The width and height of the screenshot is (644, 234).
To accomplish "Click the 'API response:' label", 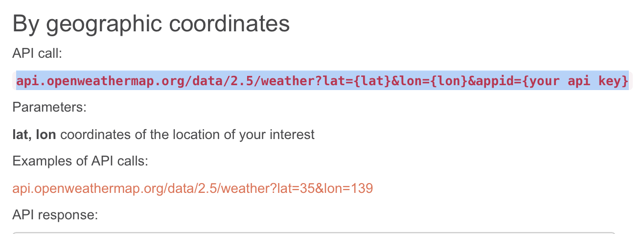I will [55, 215].
